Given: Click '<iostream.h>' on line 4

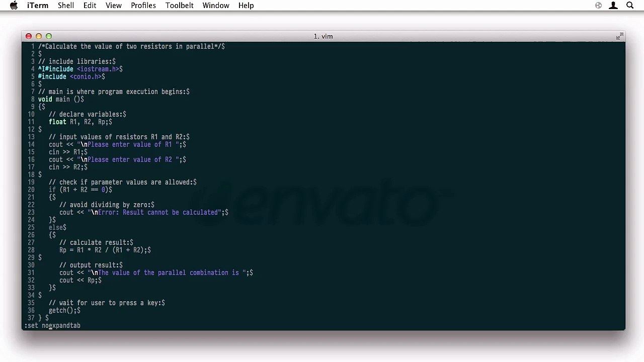Looking at the screenshot, I should [x=98, y=69].
